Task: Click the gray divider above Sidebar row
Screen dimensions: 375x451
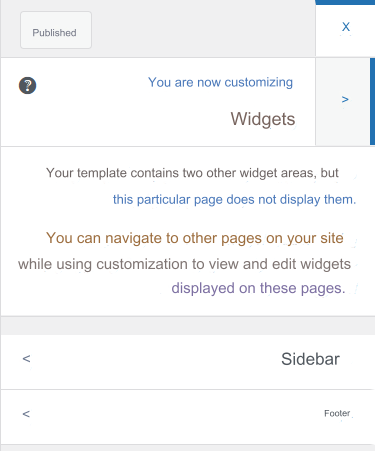Action: tap(188, 325)
